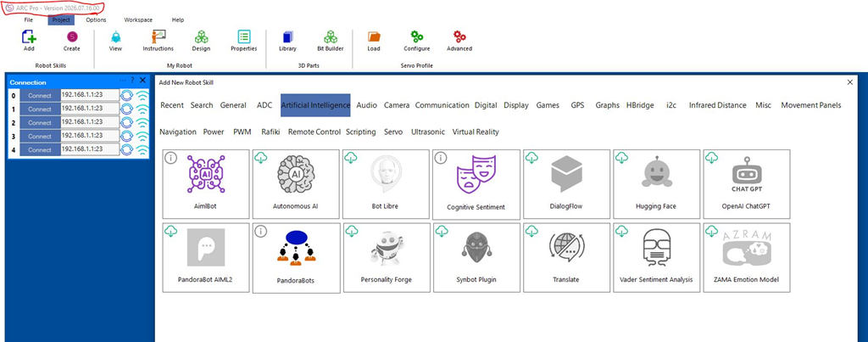Image resolution: width=868 pixels, height=342 pixels.
Task: Click the download cloud icon on DialogFlow
Action: tap(531, 158)
